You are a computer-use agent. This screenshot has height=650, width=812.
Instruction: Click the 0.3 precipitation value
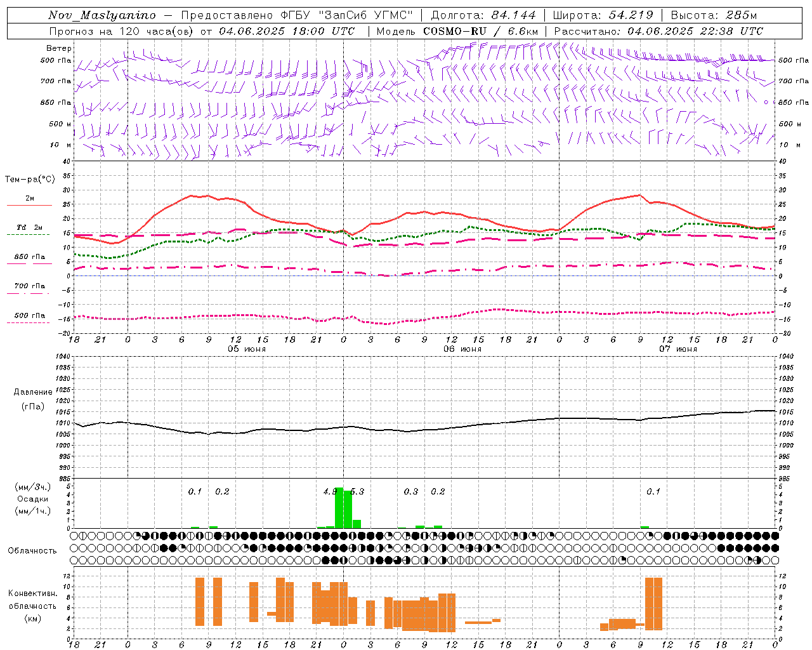point(411,491)
